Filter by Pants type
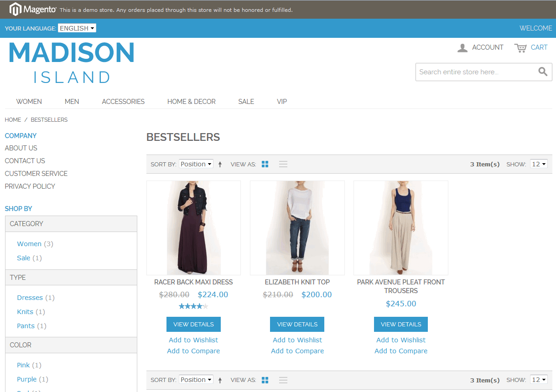 tap(26, 326)
